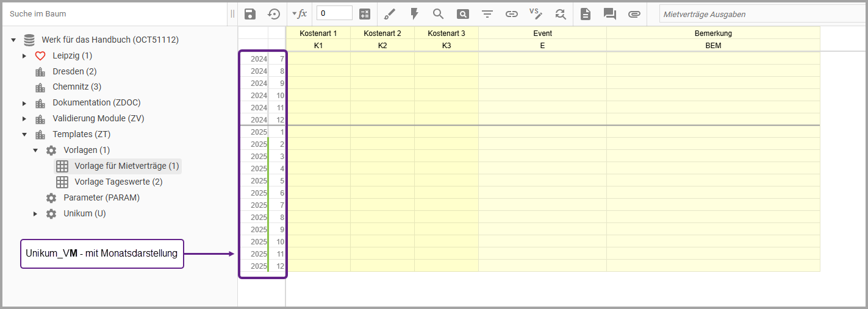Click the paperclip attachment icon

coord(634,14)
